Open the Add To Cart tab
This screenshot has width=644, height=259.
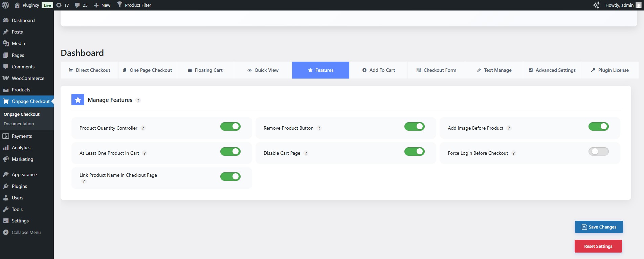[x=378, y=70]
